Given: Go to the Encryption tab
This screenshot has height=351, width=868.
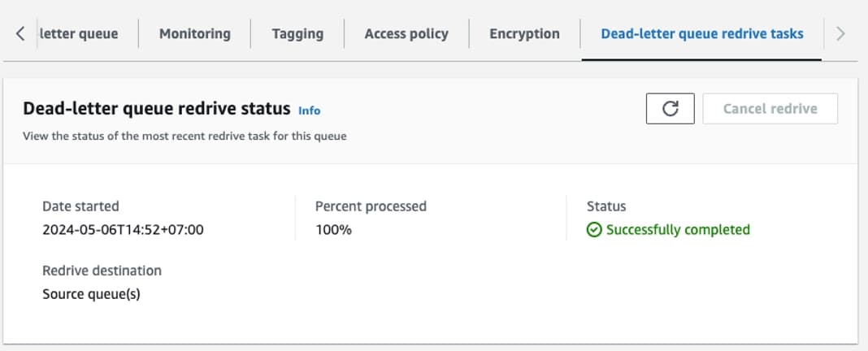Looking at the screenshot, I should (x=524, y=34).
